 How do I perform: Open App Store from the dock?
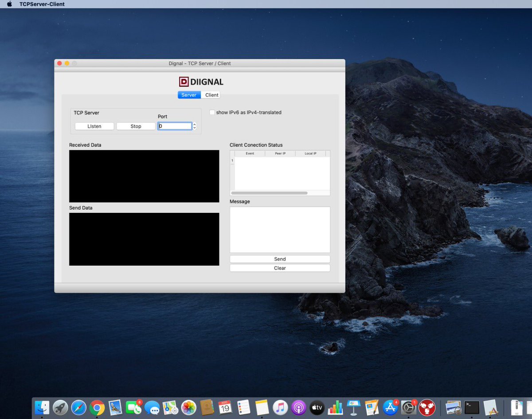pyautogui.click(x=390, y=407)
